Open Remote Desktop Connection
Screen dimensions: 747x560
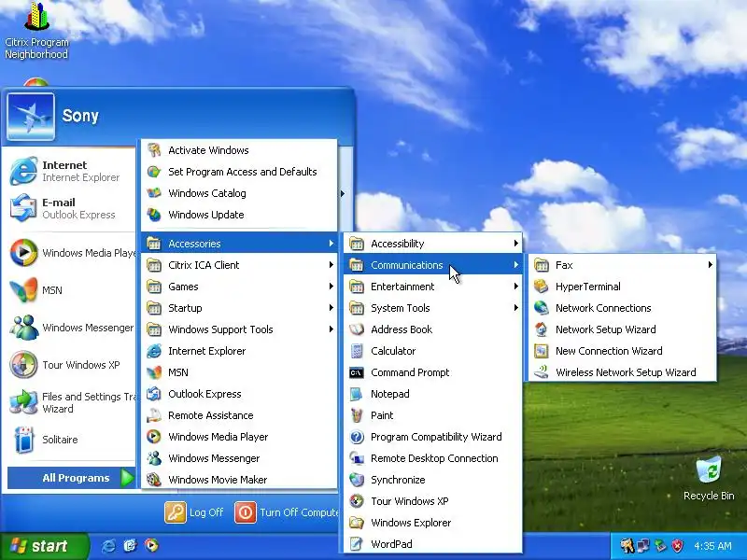(433, 458)
